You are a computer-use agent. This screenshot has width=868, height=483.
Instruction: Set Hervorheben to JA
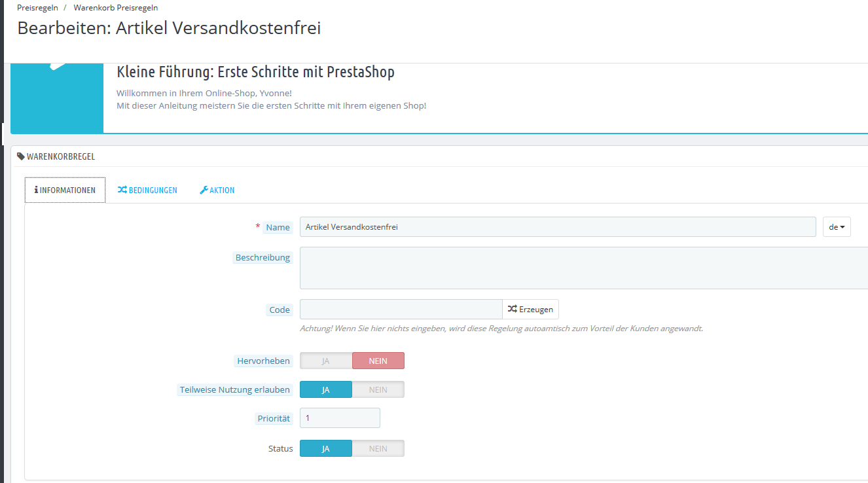coord(326,361)
